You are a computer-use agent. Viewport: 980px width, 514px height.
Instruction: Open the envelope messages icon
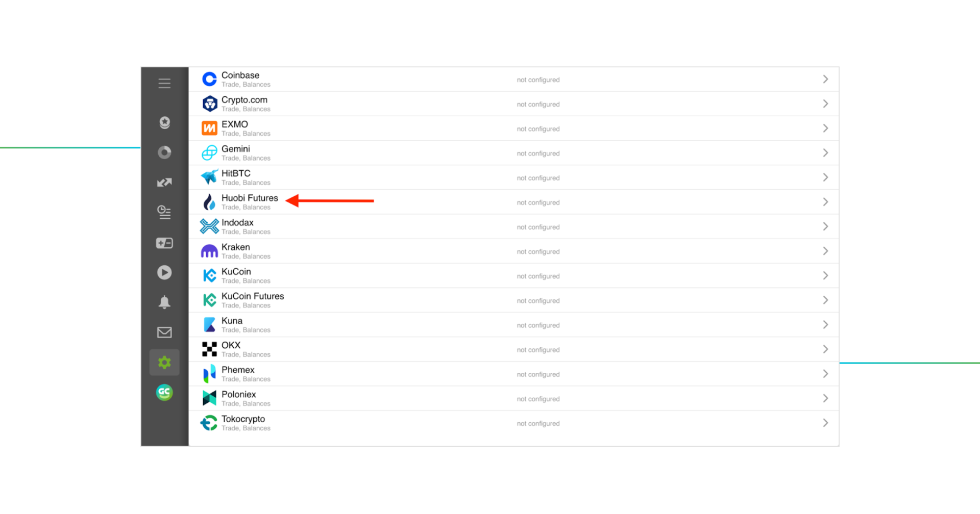(x=164, y=332)
